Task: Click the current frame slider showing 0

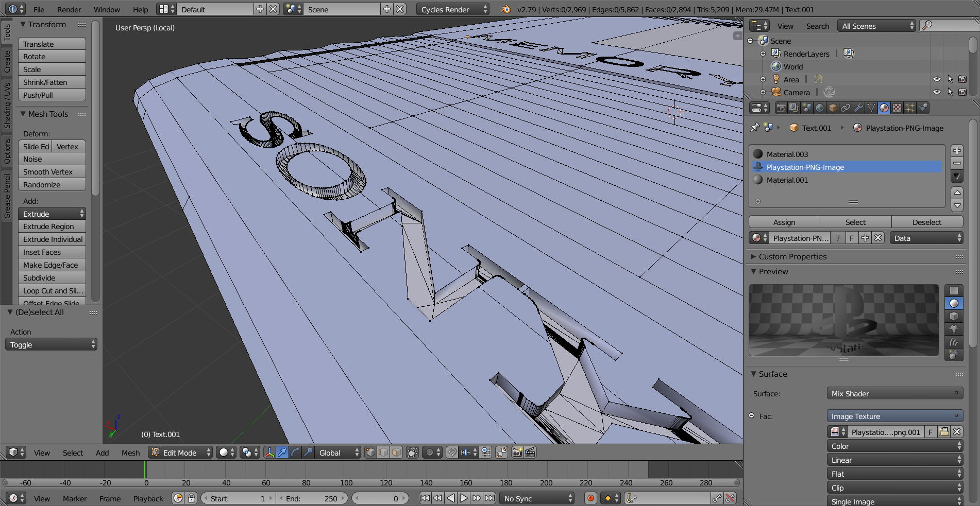Action: tap(380, 498)
